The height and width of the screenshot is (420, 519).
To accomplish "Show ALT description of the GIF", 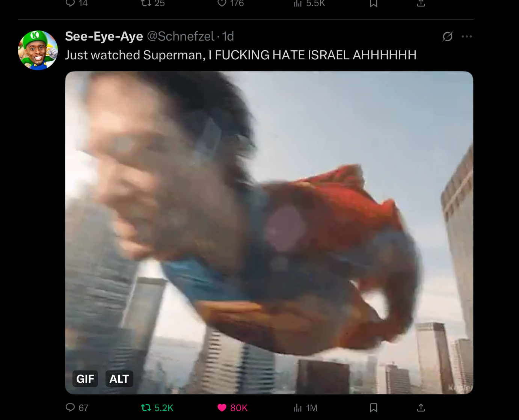I will (x=119, y=379).
